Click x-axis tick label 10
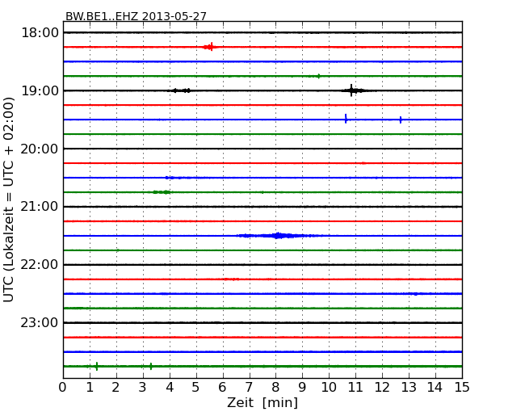525x420 pixels. pyautogui.click(x=329, y=388)
